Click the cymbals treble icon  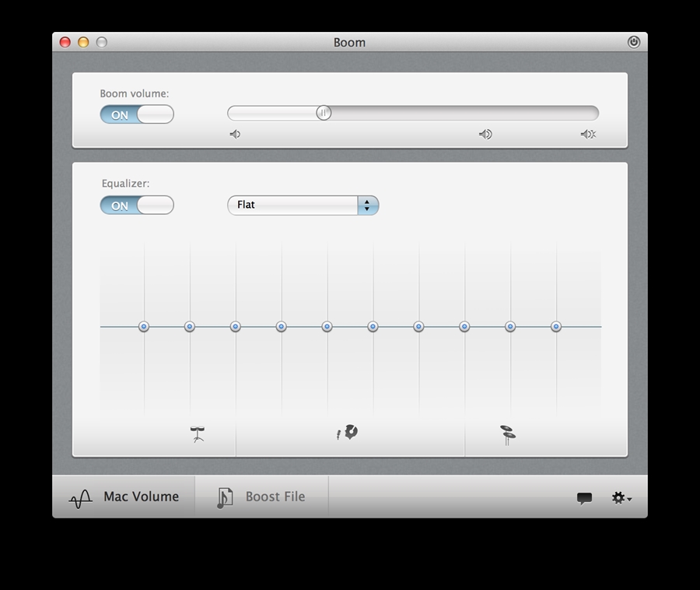click(x=508, y=435)
